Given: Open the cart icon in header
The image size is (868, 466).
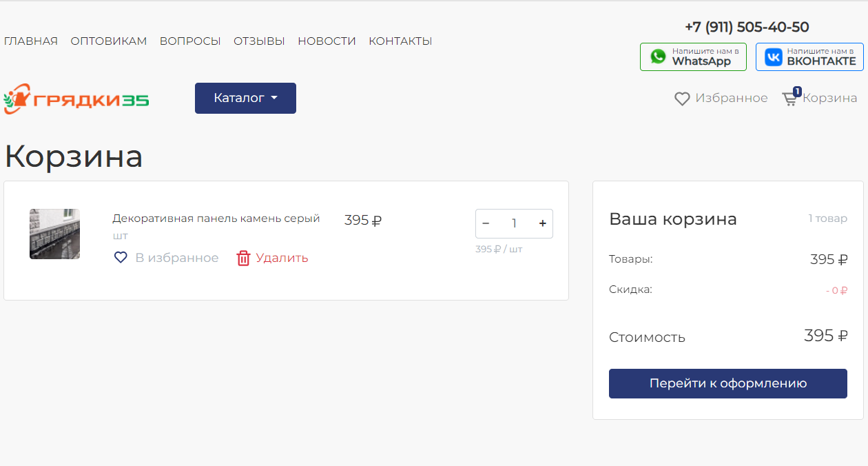Looking at the screenshot, I should pos(789,99).
